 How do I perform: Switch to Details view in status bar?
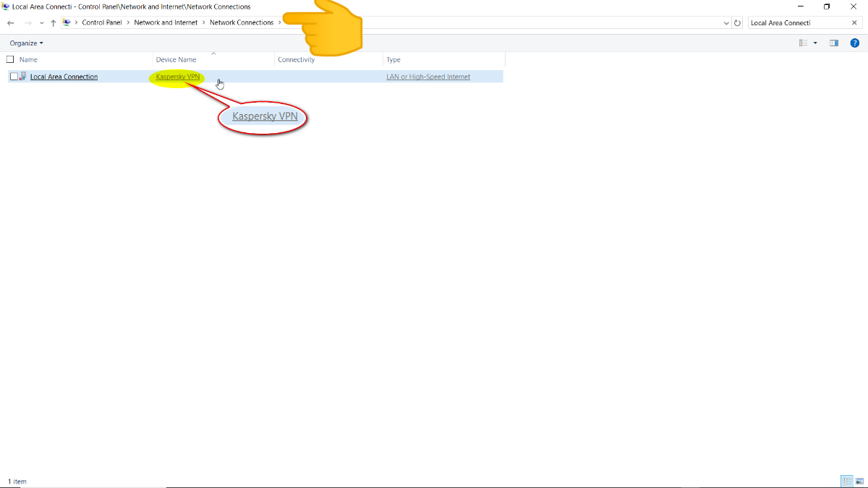(x=846, y=481)
